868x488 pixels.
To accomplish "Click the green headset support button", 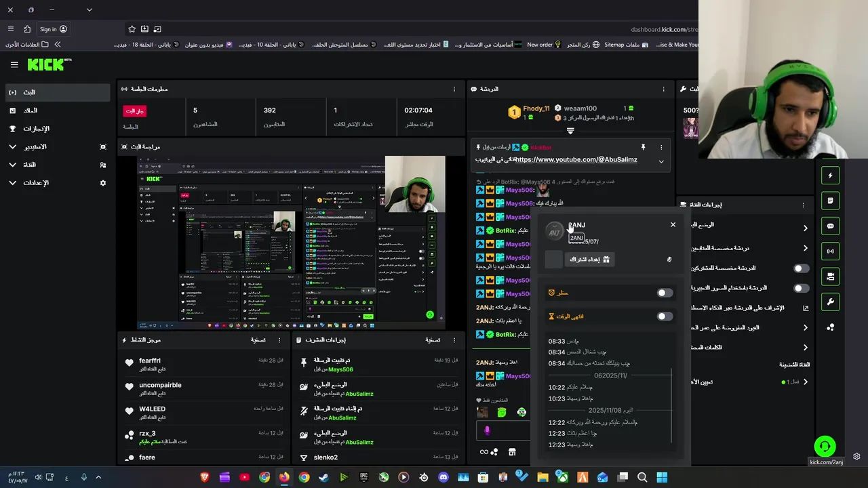I will (x=825, y=446).
